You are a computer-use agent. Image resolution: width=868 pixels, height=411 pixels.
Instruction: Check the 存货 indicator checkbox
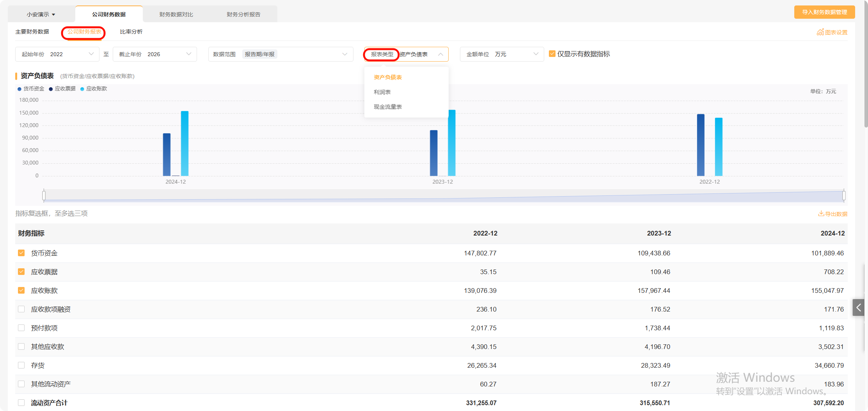click(21, 365)
